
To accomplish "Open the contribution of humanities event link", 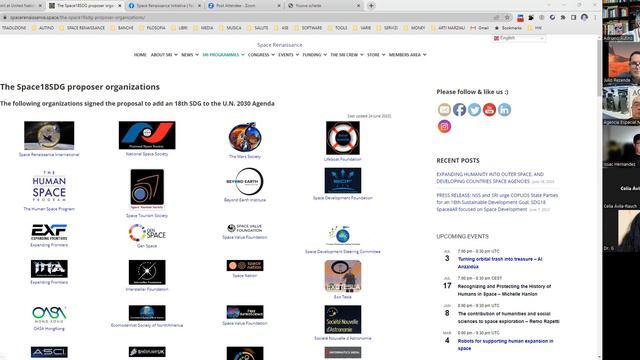I will 509,318.
